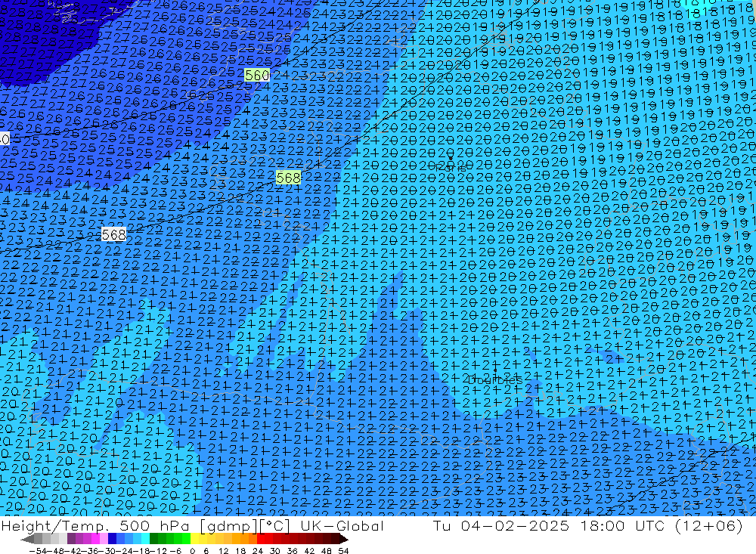Click the grey left arrow of color scale
Screen dimensions: 756x554
(27, 539)
